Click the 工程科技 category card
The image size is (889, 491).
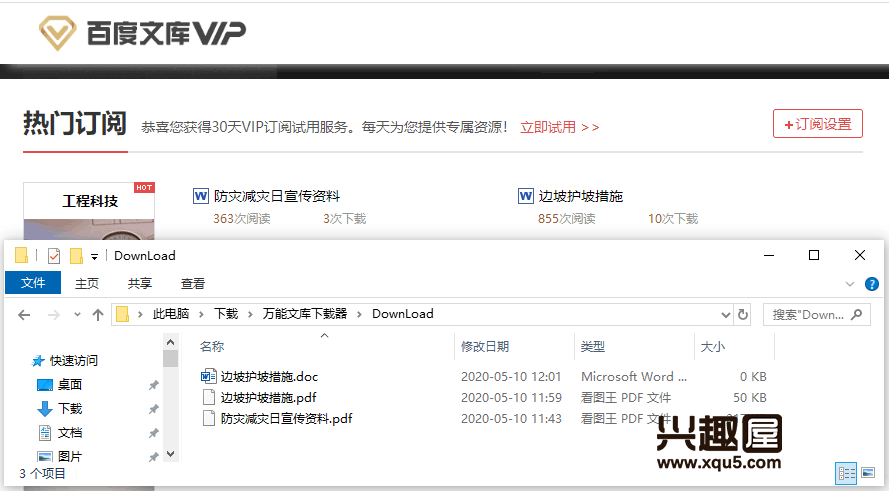[89, 210]
